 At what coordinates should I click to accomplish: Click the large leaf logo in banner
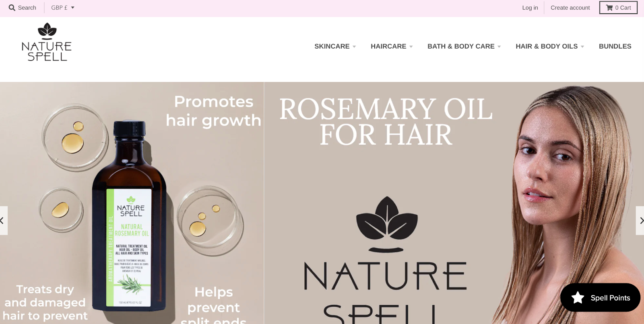(x=387, y=224)
